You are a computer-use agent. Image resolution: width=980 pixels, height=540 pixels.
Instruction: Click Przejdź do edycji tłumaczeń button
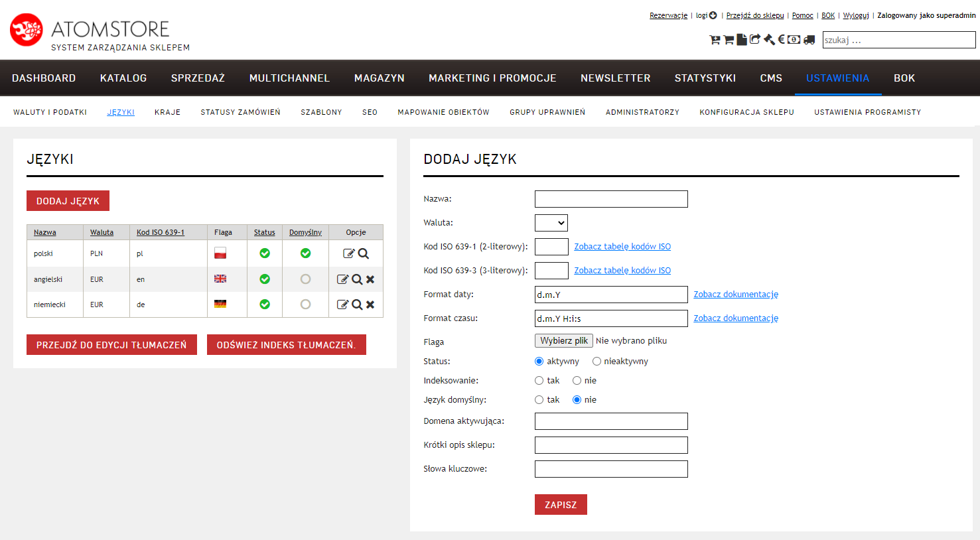click(x=111, y=345)
